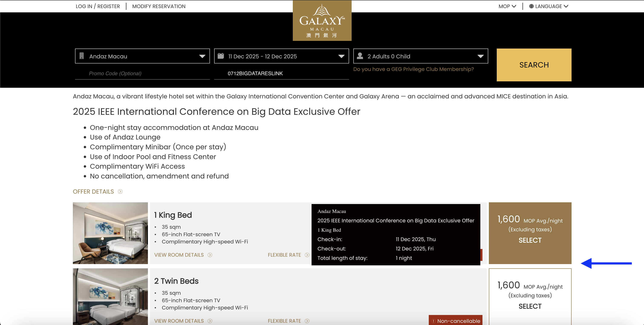Click the yellow Search button
Viewport: 644px width, 325px height.
534,65
